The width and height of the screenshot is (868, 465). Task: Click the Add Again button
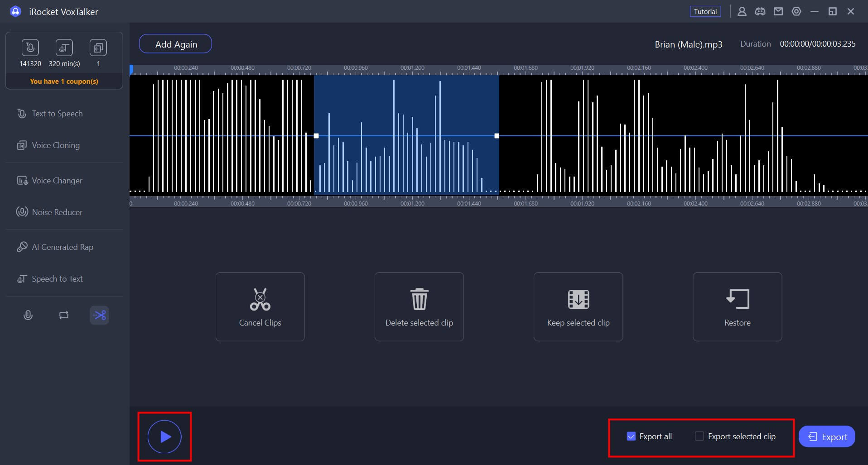[x=175, y=44]
